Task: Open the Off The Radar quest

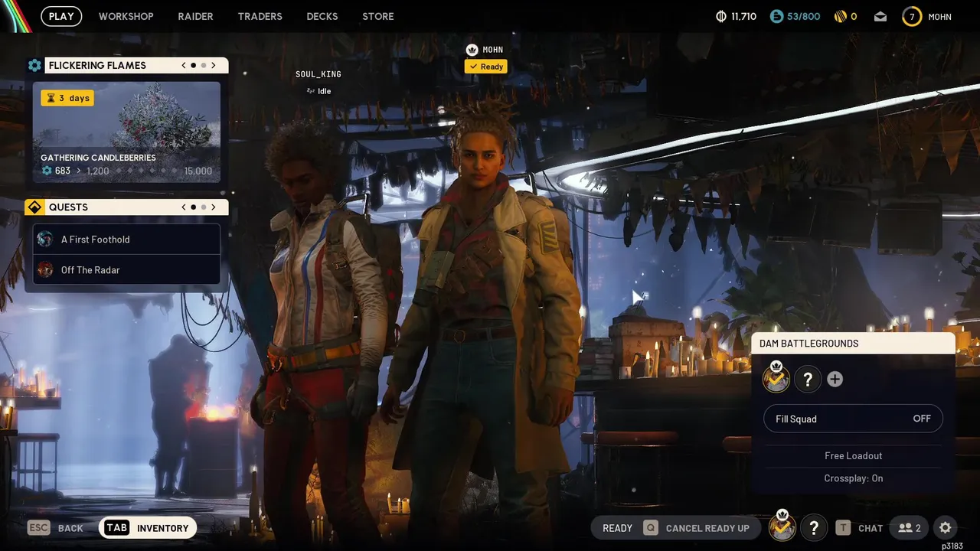Action: point(126,269)
